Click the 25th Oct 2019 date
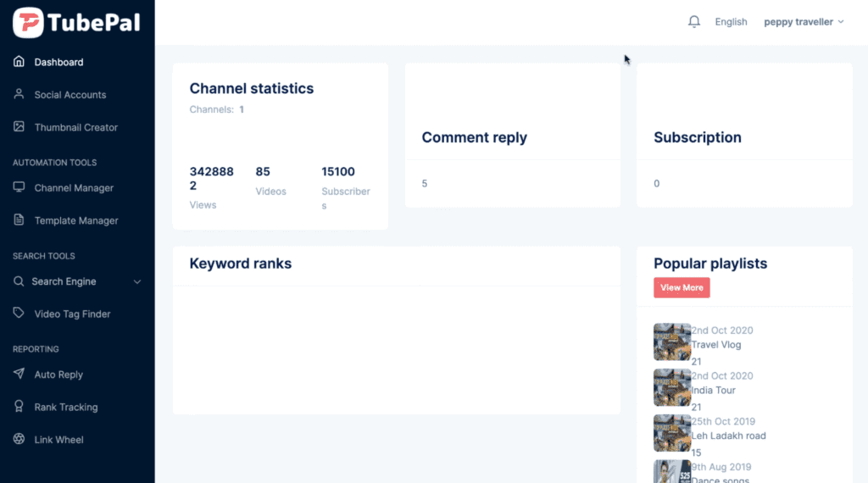The width and height of the screenshot is (868, 483). pos(723,421)
